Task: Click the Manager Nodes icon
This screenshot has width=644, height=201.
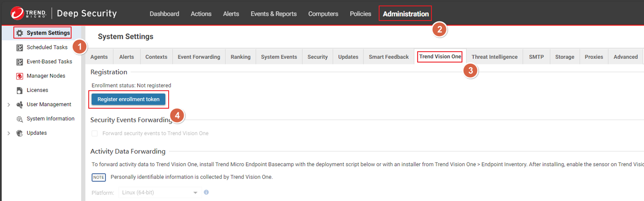Action: coord(20,76)
